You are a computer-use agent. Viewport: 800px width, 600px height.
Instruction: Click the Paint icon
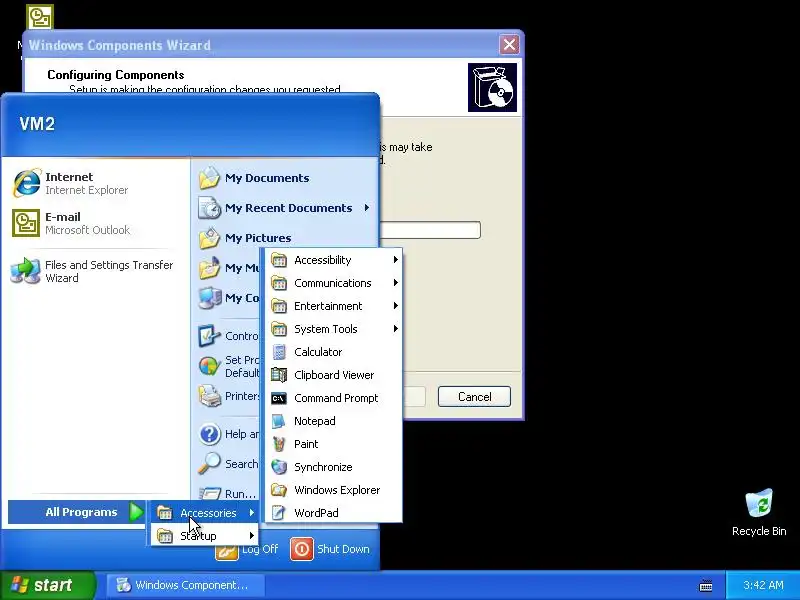coord(279,444)
